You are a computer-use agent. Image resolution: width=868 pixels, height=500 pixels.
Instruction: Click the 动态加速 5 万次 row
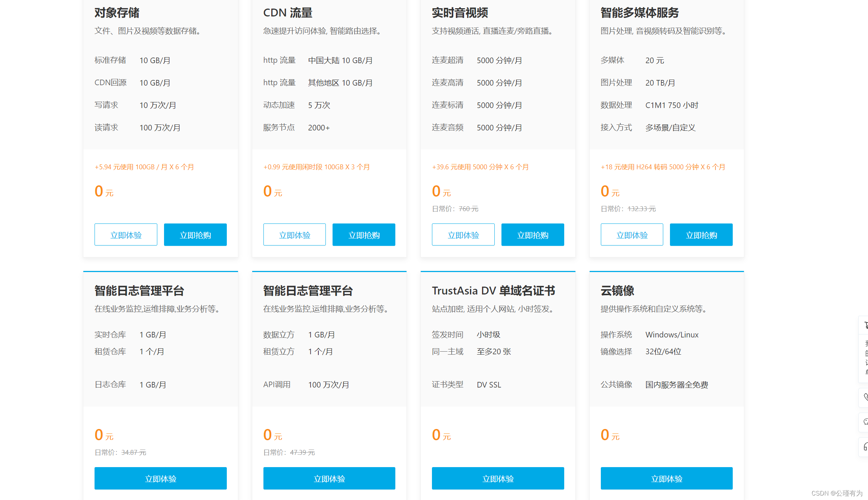[297, 105]
